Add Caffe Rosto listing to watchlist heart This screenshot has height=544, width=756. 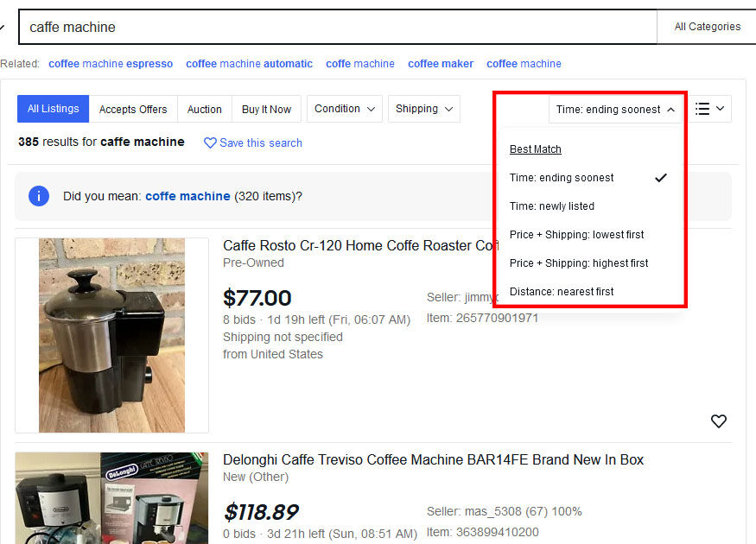coord(718,421)
